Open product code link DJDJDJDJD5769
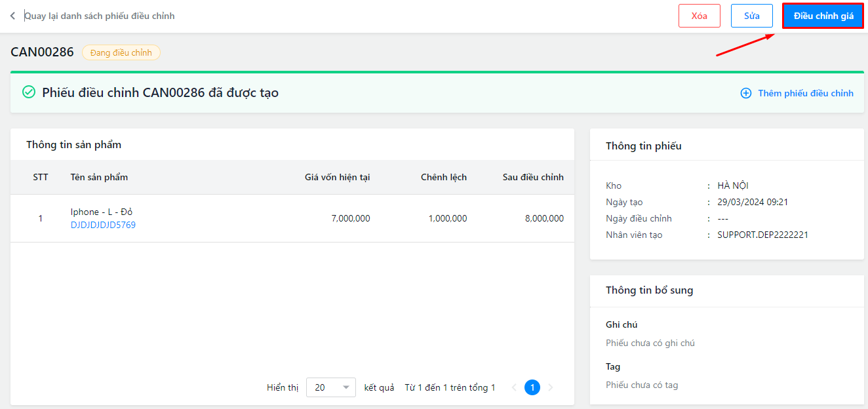 [x=103, y=225]
